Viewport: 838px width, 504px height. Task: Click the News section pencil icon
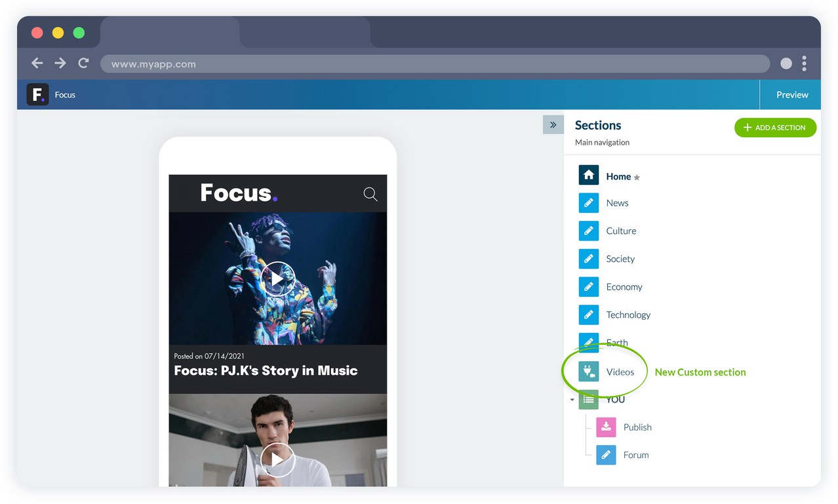588,203
